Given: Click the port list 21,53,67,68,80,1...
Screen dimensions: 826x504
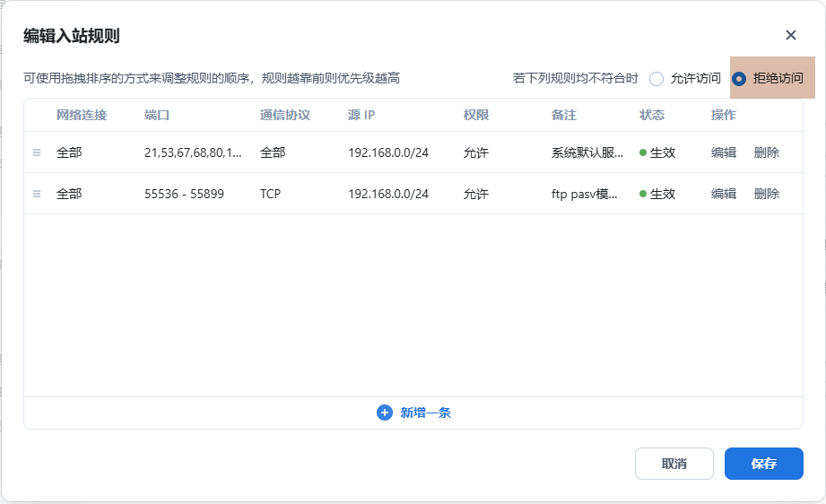Looking at the screenshot, I should tap(193, 152).
